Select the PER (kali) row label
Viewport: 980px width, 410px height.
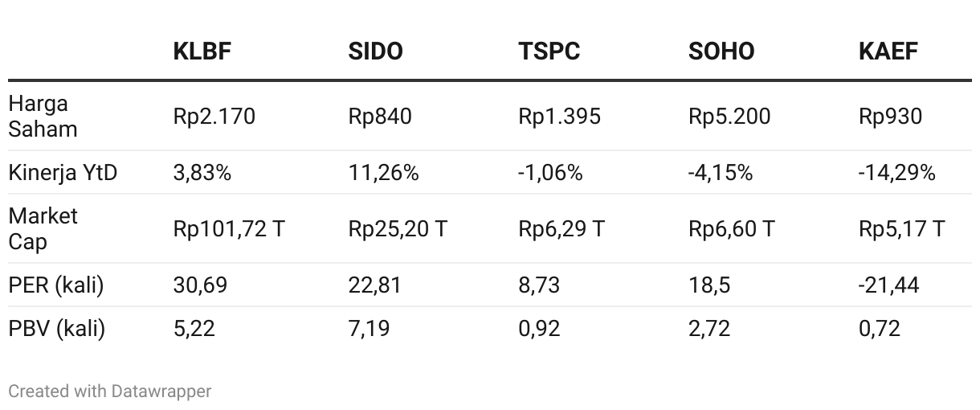point(56,285)
